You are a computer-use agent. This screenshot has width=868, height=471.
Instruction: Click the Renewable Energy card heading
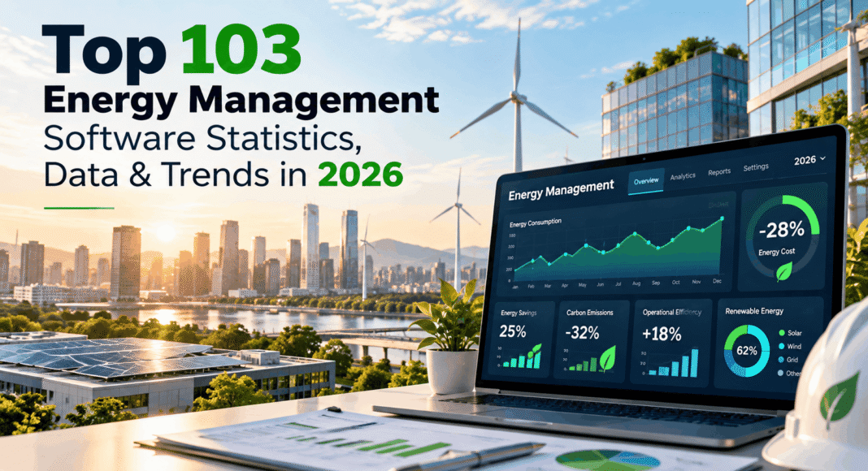[754, 311]
